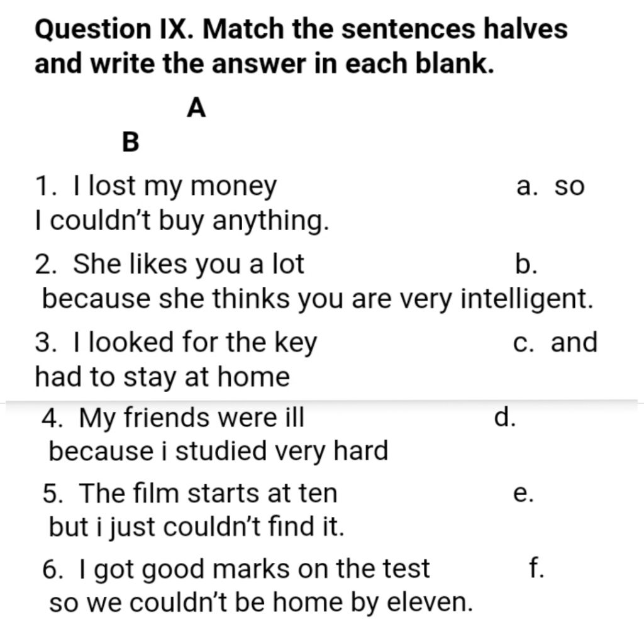The image size is (644, 644).
Task: Click the option letter 'e.'
Action: [x=524, y=493]
